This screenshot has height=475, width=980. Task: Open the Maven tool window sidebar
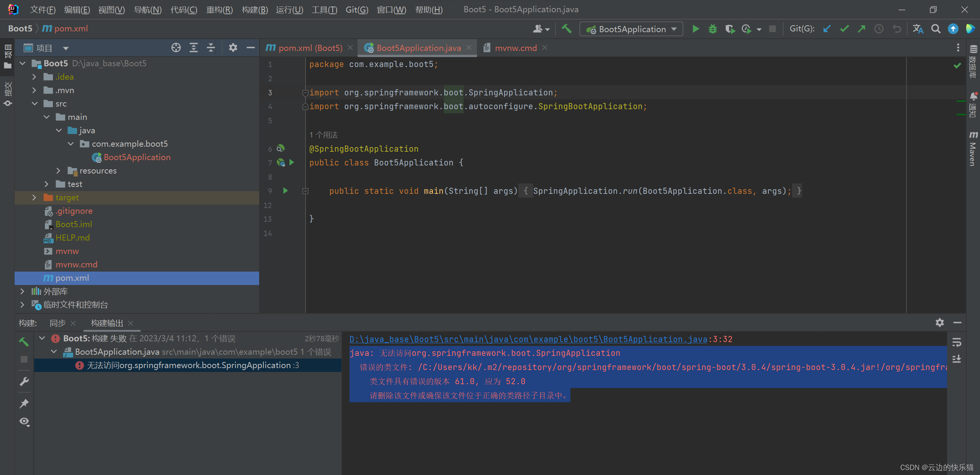coord(973,149)
